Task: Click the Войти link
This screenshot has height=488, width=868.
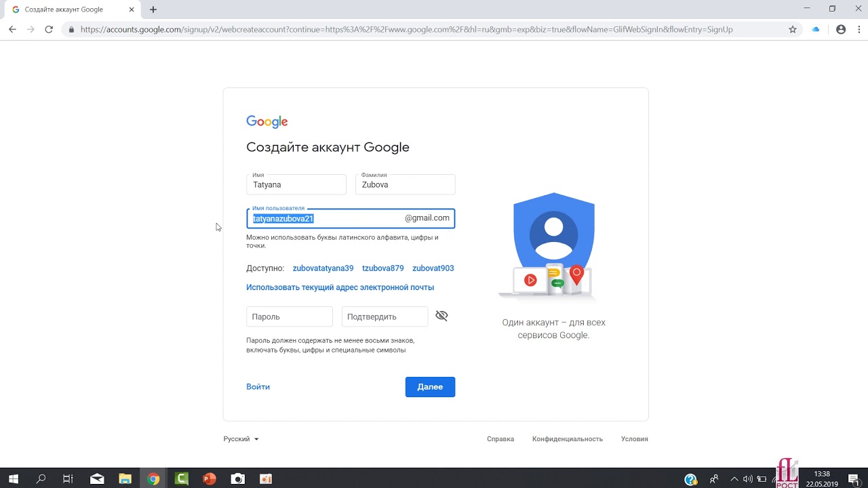Action: coord(258,387)
